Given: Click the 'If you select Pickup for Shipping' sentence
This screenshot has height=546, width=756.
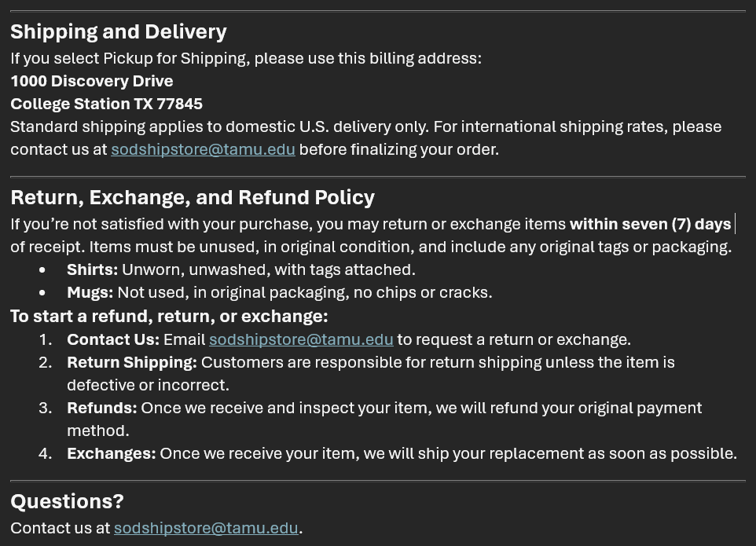Looking at the screenshot, I should point(246,58).
